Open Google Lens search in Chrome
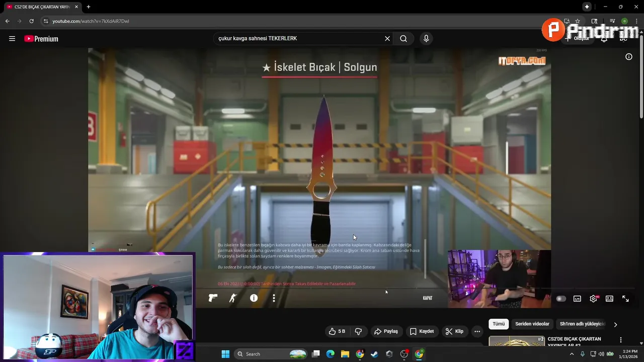 (594, 21)
